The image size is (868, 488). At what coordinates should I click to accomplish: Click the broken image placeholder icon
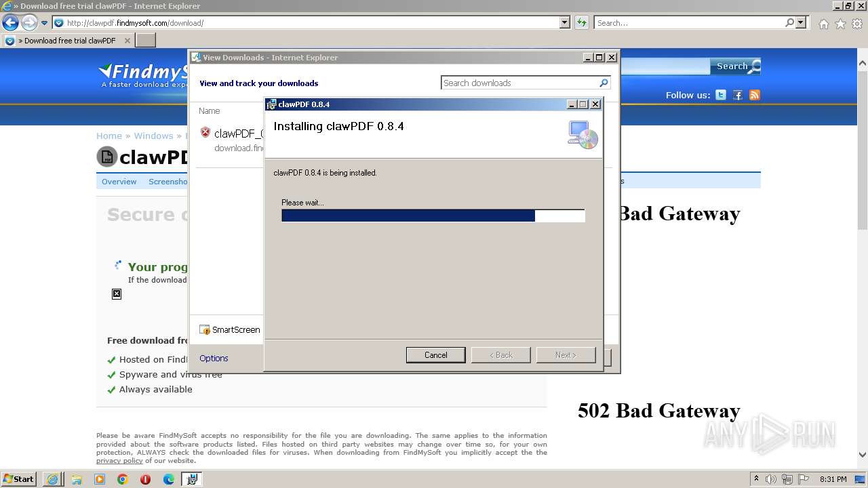pyautogui.click(x=117, y=293)
